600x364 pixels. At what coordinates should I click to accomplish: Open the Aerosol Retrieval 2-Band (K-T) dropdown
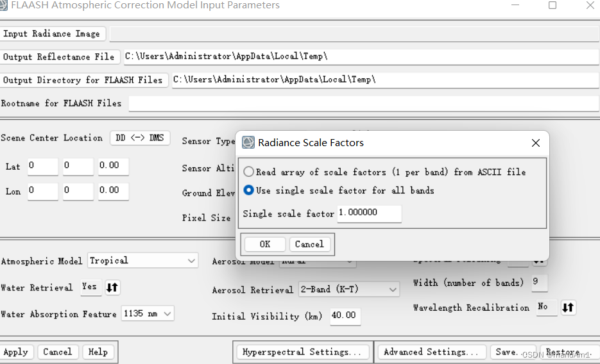(x=349, y=290)
